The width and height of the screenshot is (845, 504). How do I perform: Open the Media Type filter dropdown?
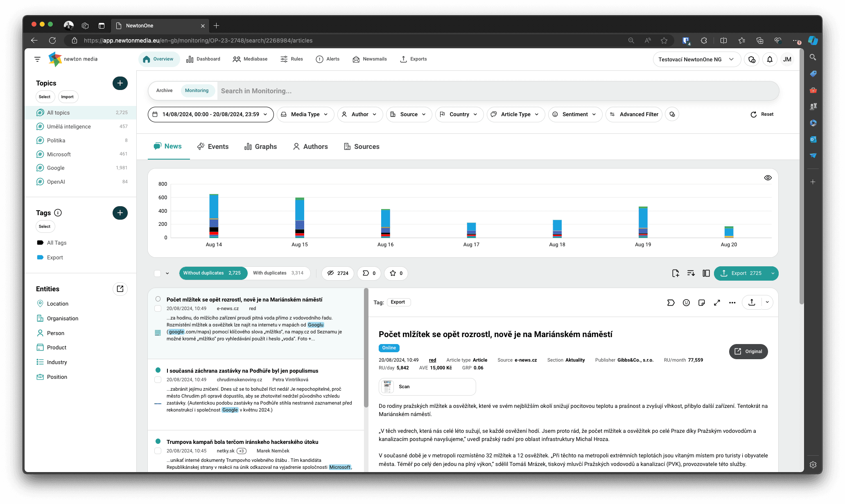pyautogui.click(x=305, y=115)
